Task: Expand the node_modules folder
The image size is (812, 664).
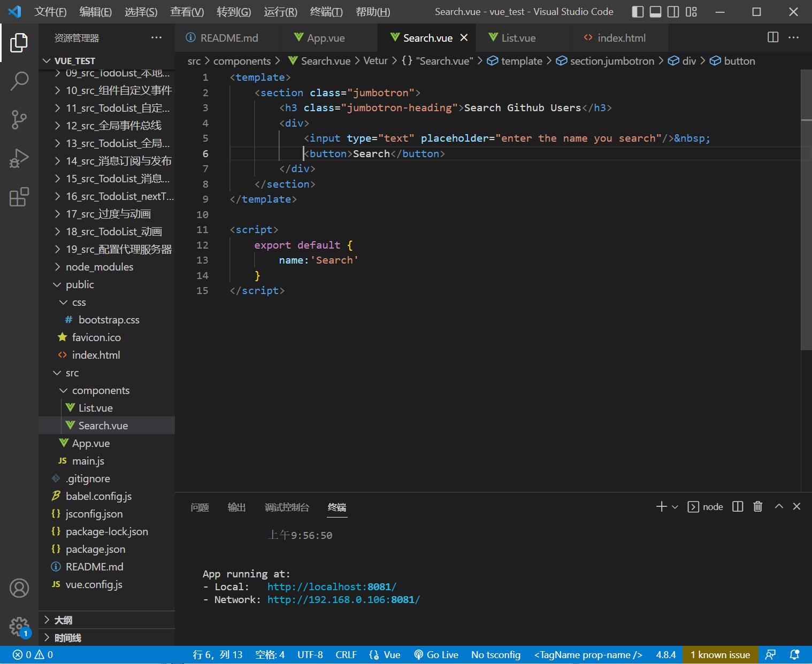Action: tap(107, 267)
